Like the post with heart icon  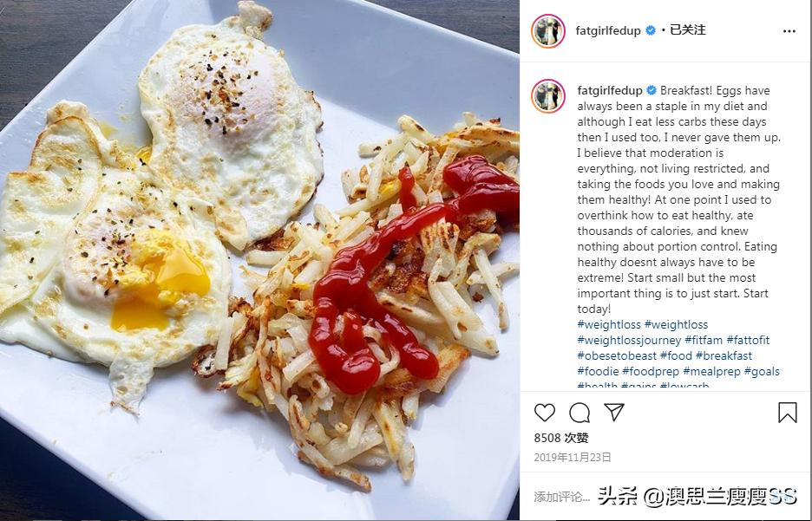point(544,413)
